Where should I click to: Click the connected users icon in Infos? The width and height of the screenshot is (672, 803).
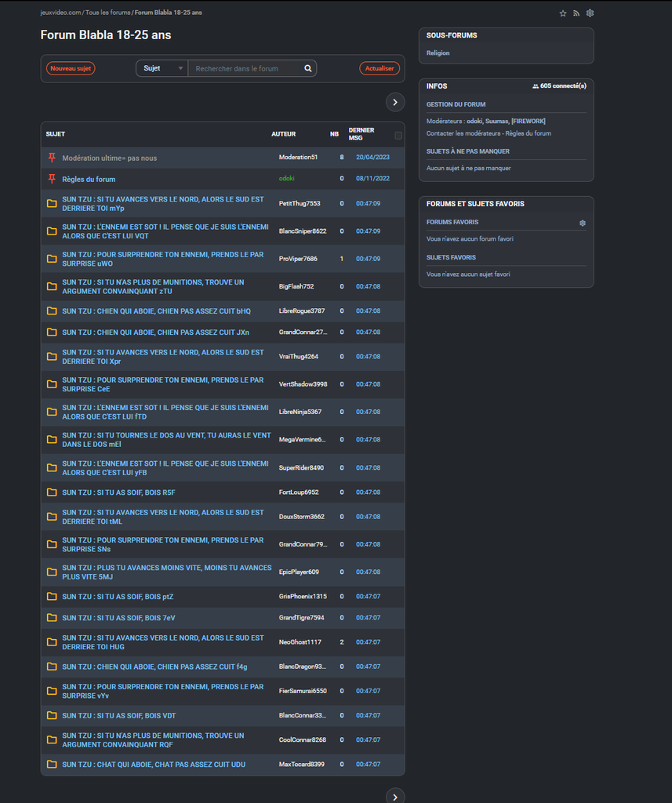click(536, 86)
